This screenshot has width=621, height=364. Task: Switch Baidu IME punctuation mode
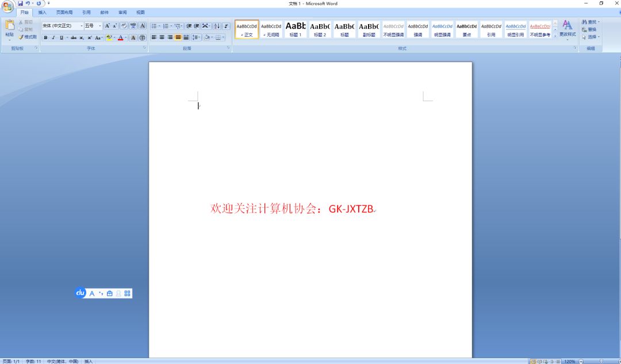[x=101, y=293]
